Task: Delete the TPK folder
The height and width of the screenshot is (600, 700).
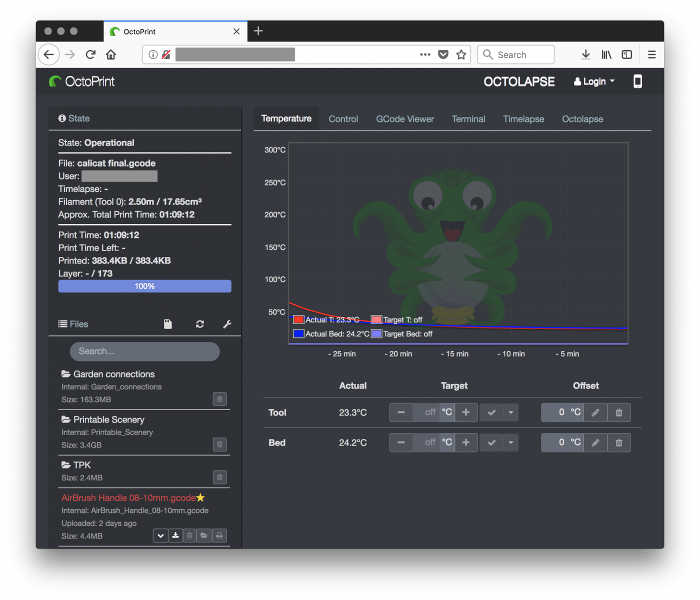Action: click(x=219, y=477)
